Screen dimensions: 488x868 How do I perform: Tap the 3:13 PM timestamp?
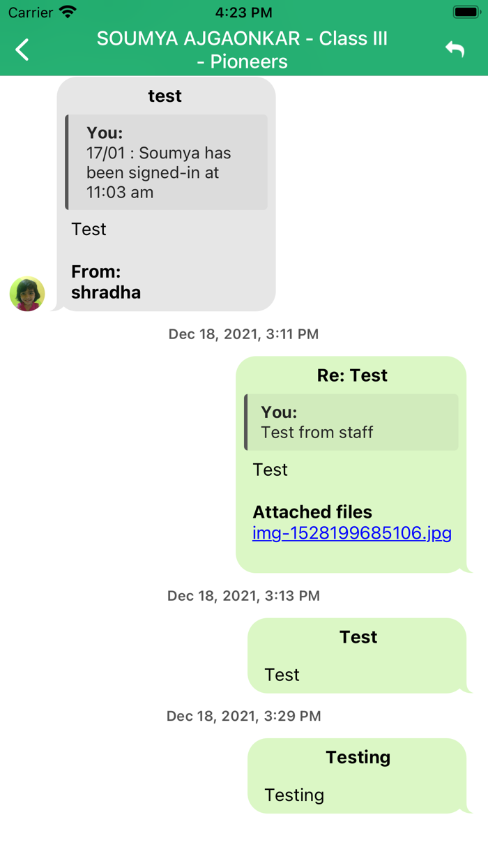click(x=243, y=596)
